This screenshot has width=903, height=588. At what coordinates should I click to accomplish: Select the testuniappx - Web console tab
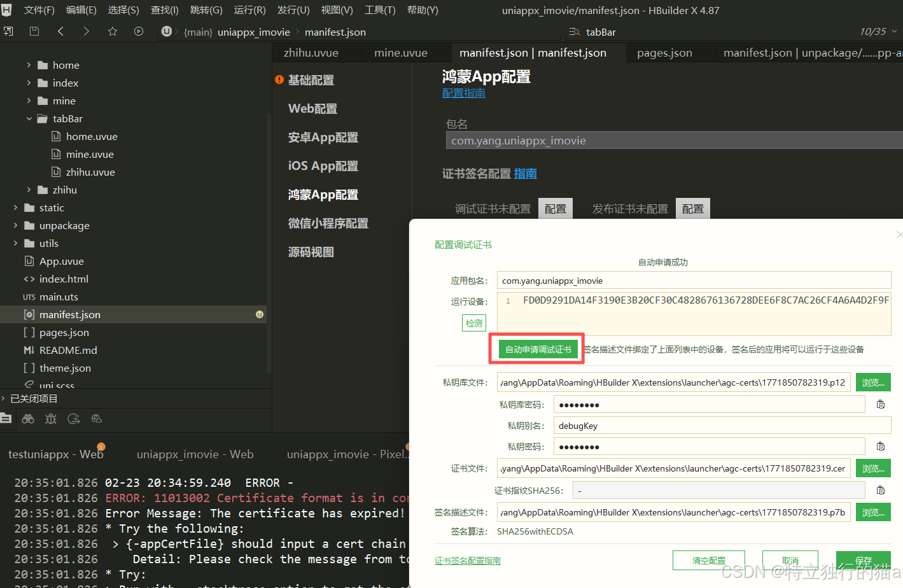click(55, 454)
